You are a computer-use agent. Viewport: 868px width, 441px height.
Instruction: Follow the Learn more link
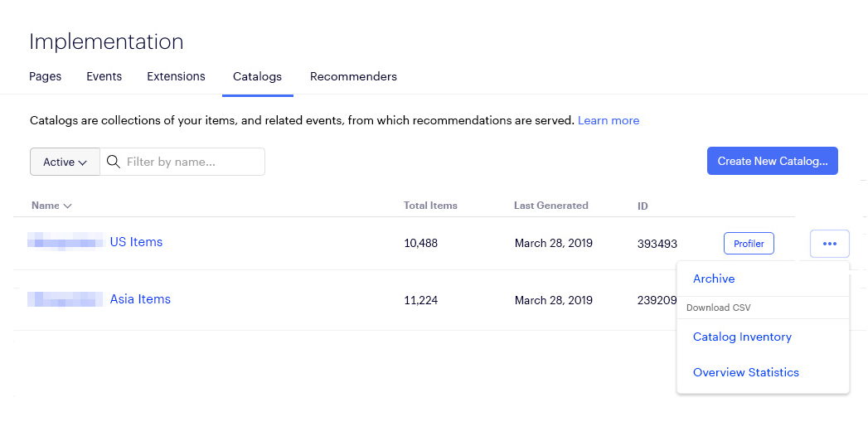pyautogui.click(x=608, y=120)
